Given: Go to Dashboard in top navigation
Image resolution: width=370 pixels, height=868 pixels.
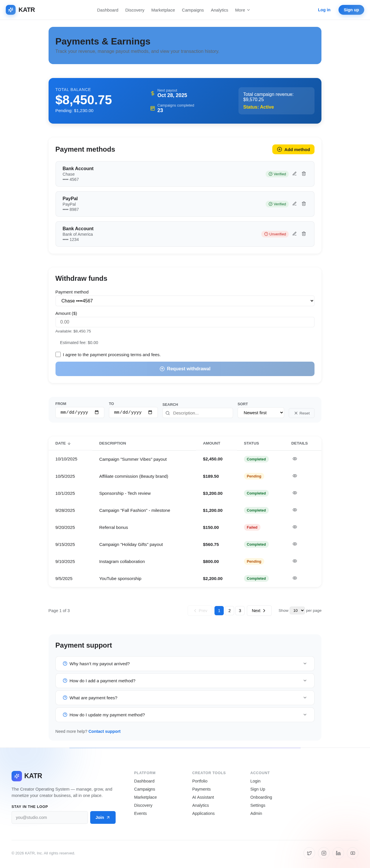Looking at the screenshot, I should coord(108,10).
